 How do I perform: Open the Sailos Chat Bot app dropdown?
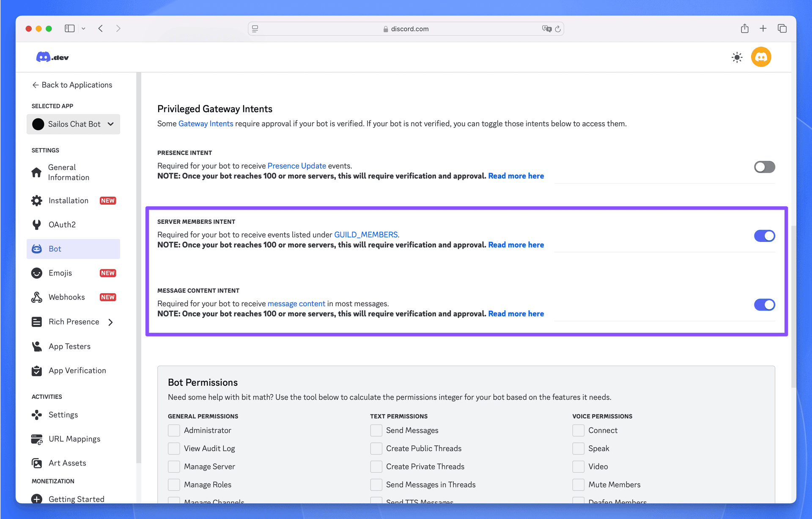tap(73, 124)
